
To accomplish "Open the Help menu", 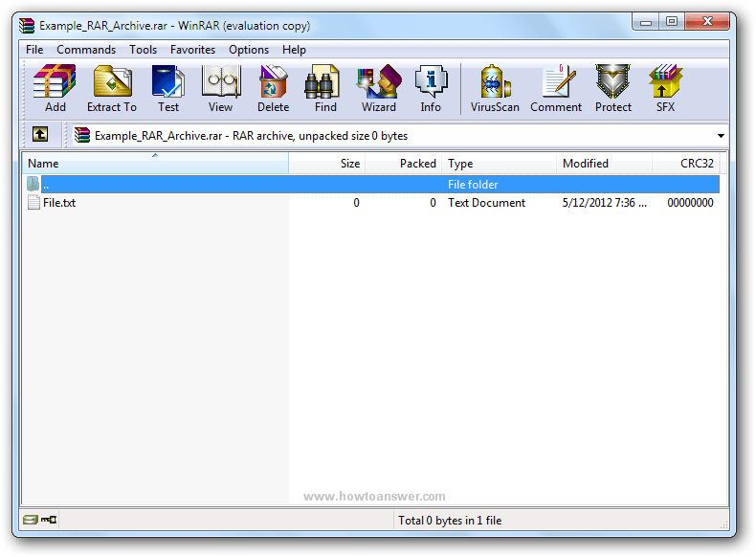I will click(x=294, y=50).
